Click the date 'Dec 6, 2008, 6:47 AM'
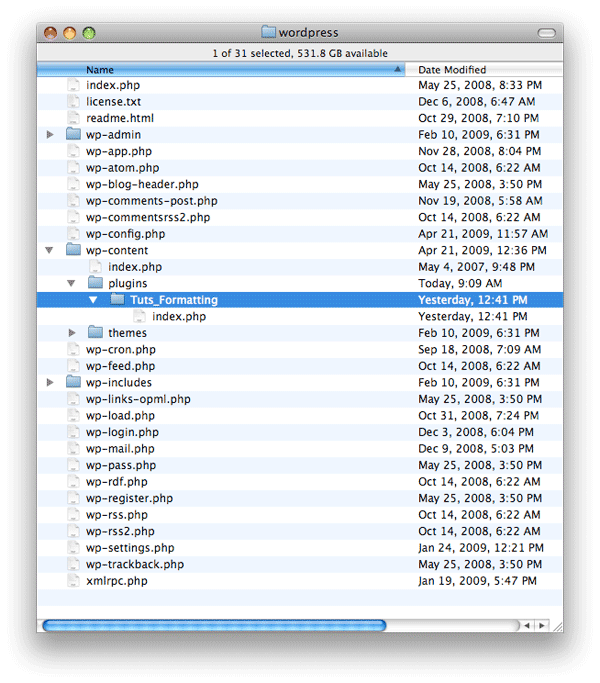The image size is (600, 683). [x=477, y=102]
